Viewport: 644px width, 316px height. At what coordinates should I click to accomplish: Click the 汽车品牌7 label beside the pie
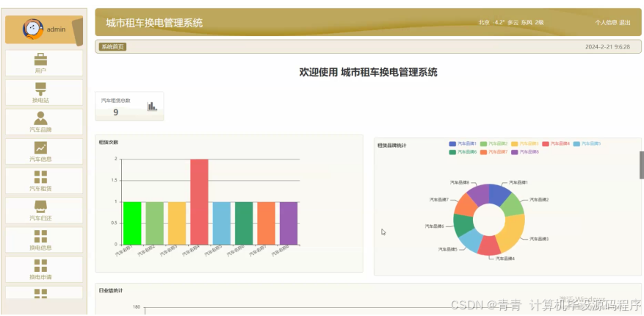pos(439,199)
